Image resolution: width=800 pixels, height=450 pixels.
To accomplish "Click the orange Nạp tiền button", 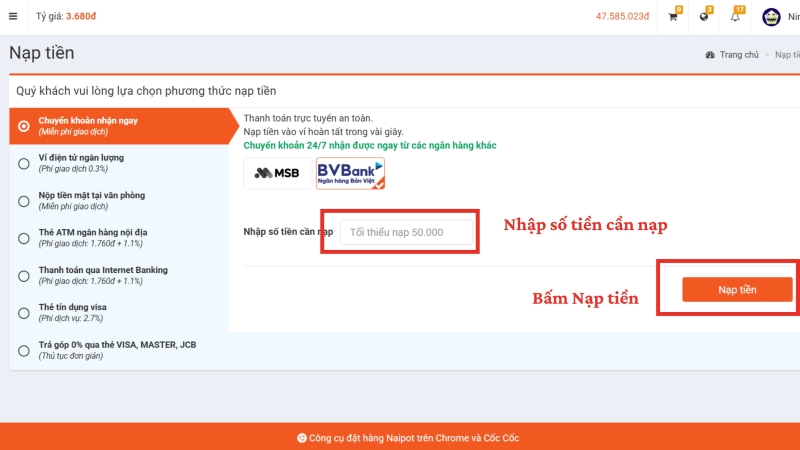I will point(737,290).
